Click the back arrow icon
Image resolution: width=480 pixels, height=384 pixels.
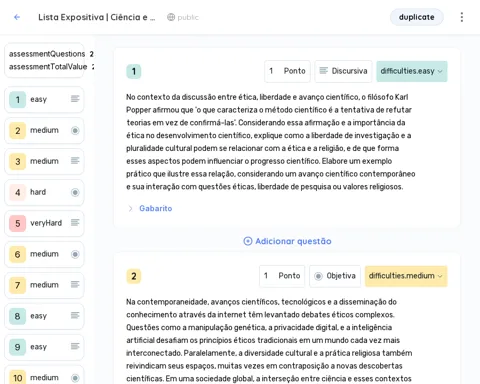tap(17, 17)
